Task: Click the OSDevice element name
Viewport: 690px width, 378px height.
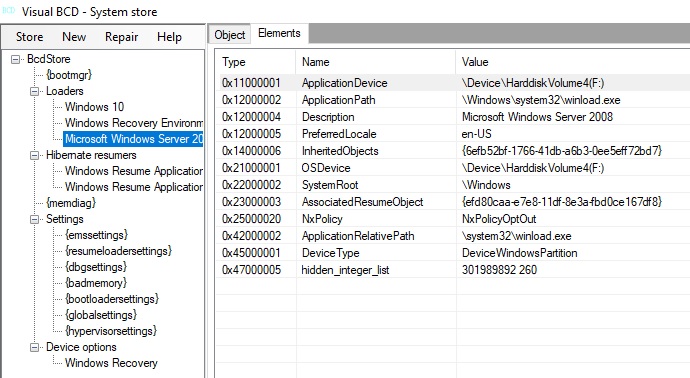Action: pos(326,168)
